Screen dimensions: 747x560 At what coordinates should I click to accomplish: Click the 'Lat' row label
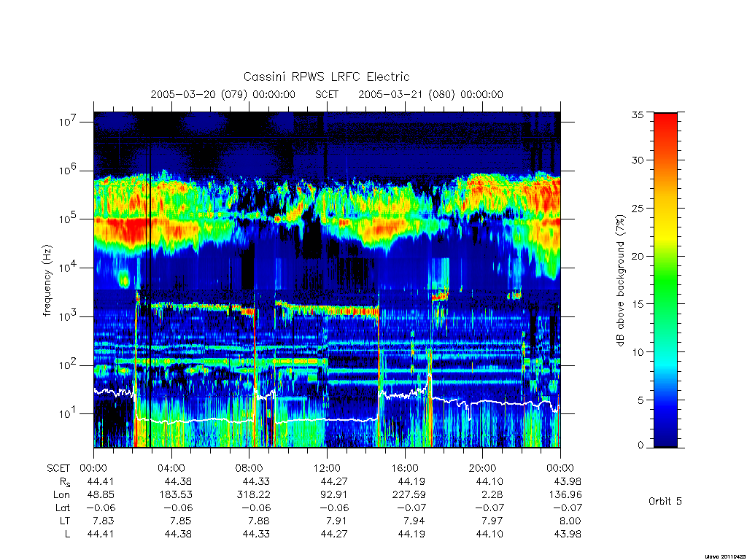tap(63, 508)
